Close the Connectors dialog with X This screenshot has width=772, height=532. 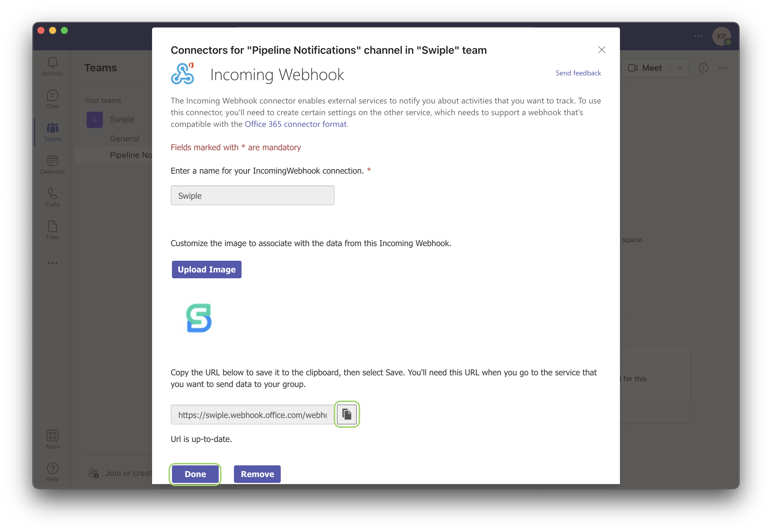click(x=601, y=50)
